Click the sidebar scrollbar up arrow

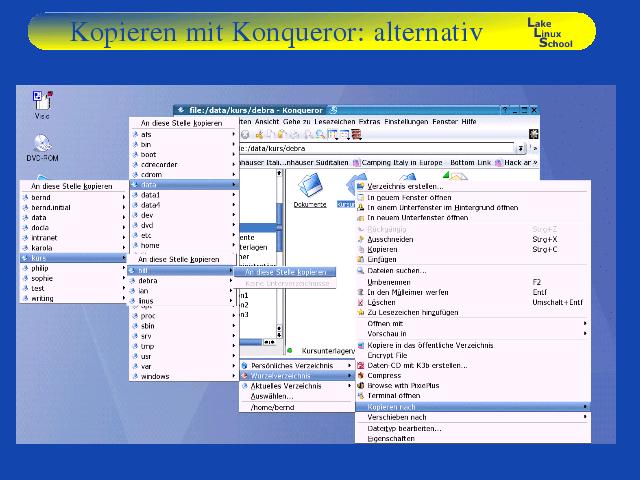pyautogui.click(x=279, y=173)
